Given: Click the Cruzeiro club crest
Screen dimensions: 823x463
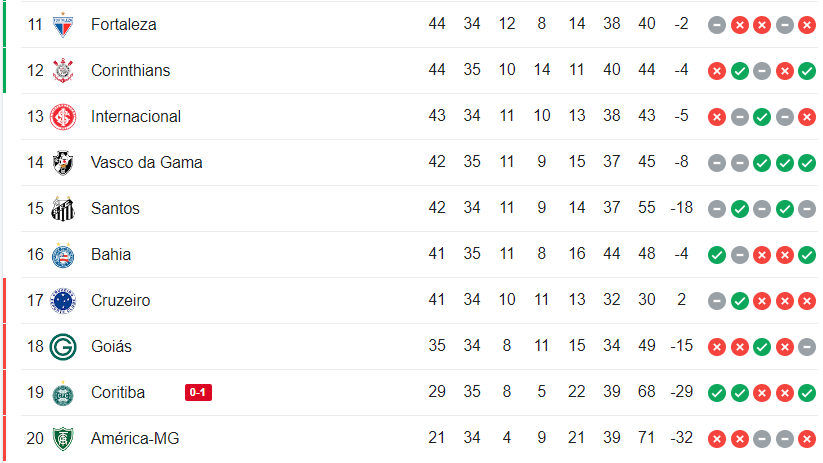Looking at the screenshot, I should point(63,300).
